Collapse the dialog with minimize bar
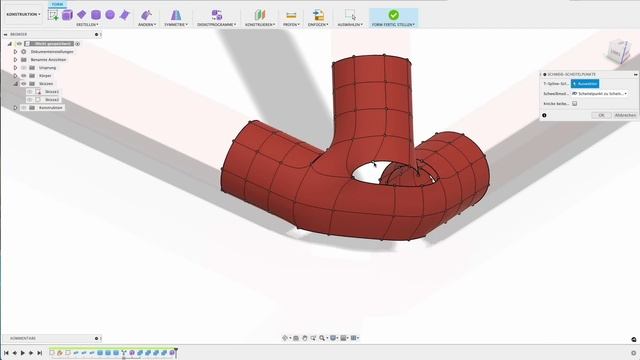This screenshot has height=360, width=640. 635,74
